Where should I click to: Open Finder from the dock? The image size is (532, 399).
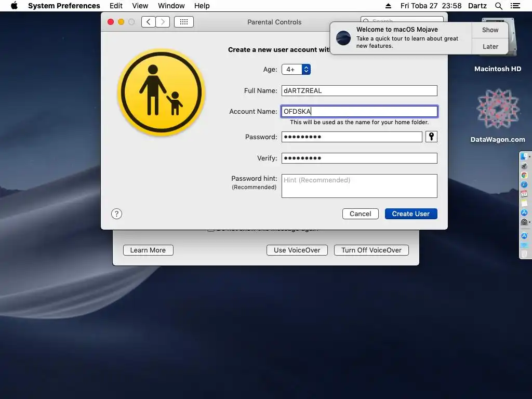pyautogui.click(x=524, y=156)
